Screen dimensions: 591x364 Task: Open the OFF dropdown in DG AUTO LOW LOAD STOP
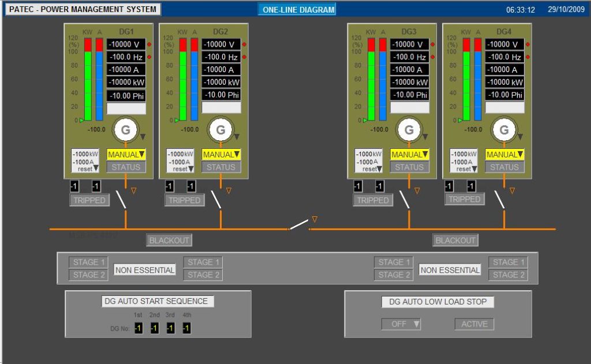tap(402, 324)
